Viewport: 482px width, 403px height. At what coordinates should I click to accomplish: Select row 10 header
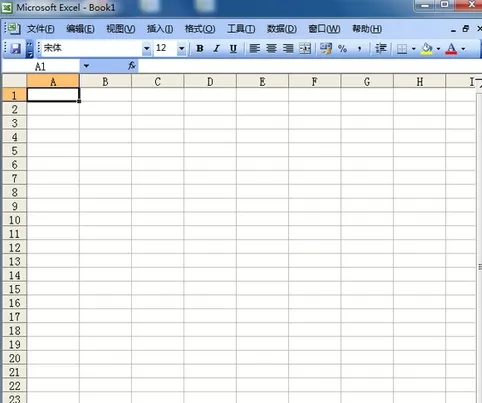tap(14, 220)
